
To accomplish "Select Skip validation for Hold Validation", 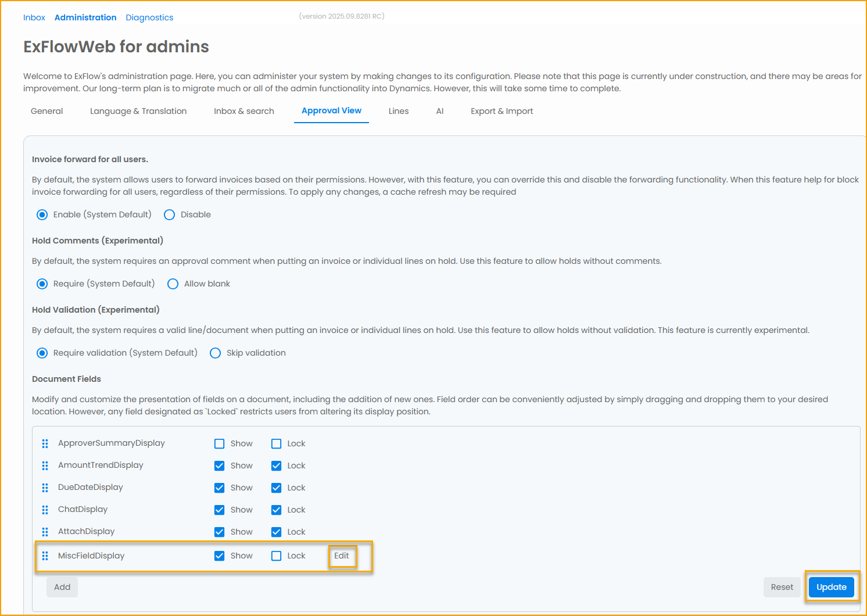I will tap(215, 353).
